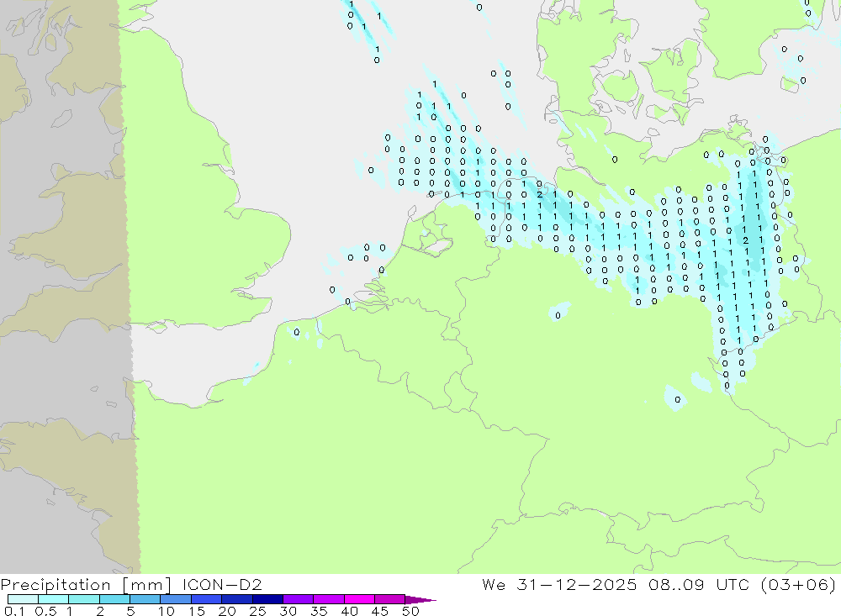Select the 25–30 mm navy legend swatch
Image resolution: width=841 pixels, height=616 pixels.
[x=267, y=599]
